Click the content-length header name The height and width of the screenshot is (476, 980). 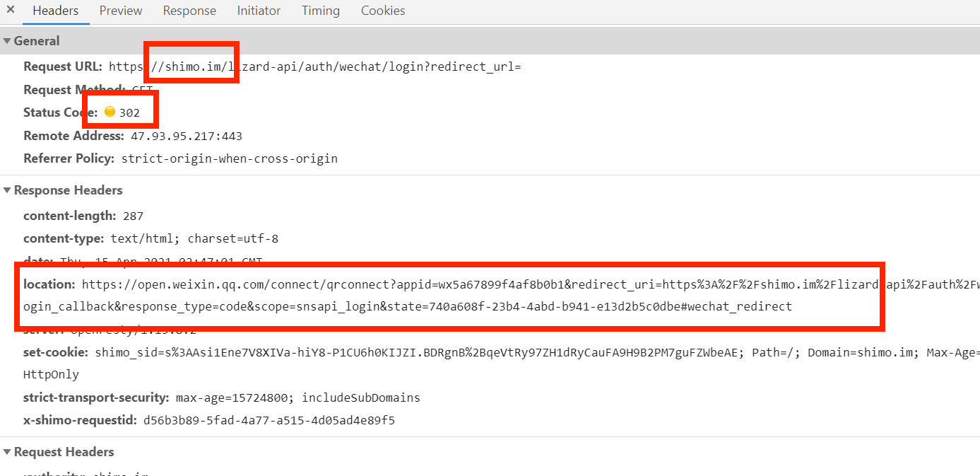tap(69, 216)
